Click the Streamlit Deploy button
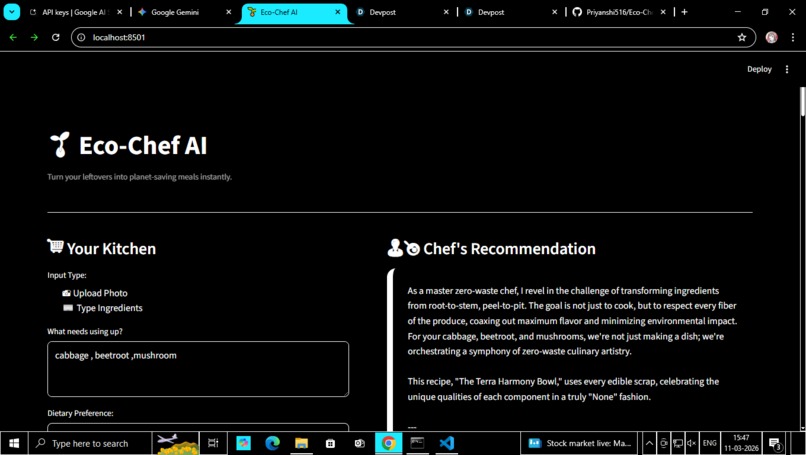The width and height of the screenshot is (806, 455). pos(759,69)
